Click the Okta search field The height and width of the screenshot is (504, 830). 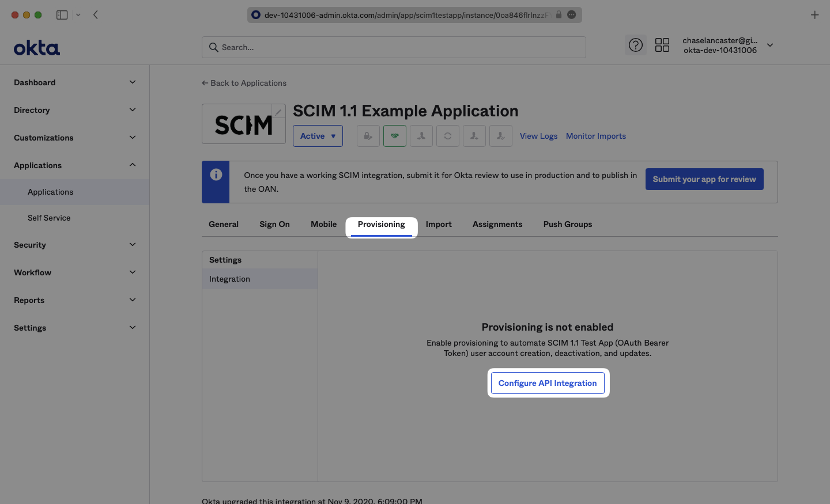click(394, 47)
